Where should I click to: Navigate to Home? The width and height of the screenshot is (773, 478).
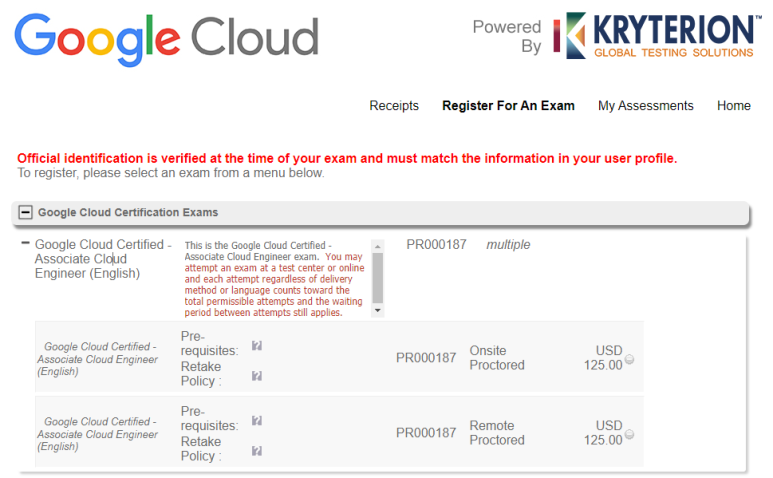click(734, 105)
